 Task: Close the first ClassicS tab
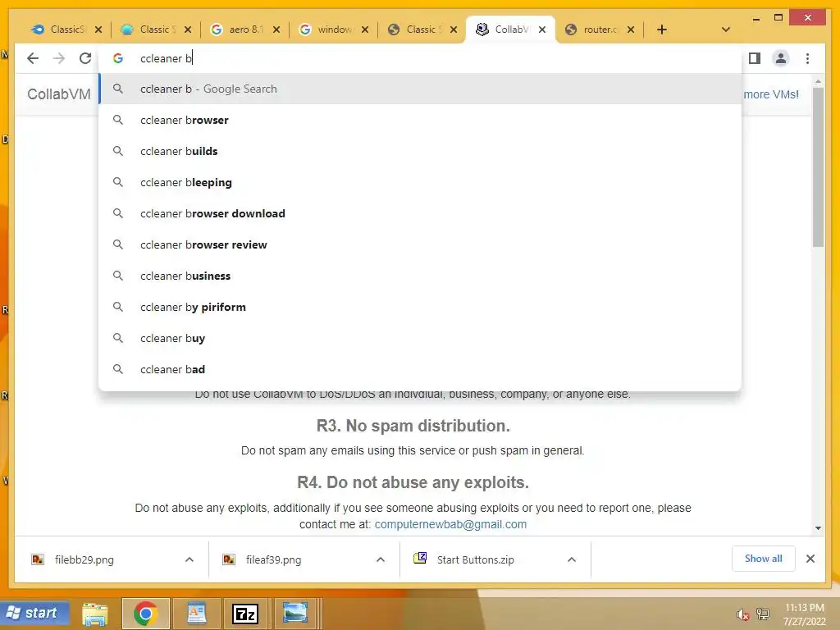[98, 30]
